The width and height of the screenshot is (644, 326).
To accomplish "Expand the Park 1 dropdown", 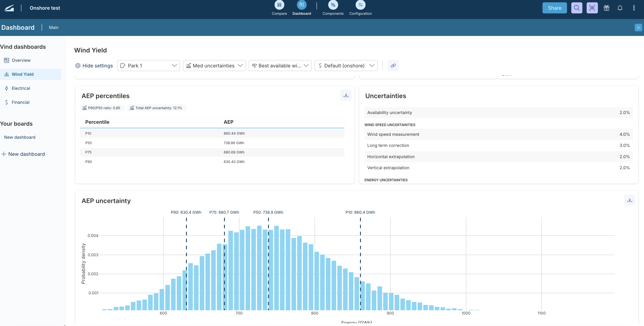I will (x=149, y=66).
